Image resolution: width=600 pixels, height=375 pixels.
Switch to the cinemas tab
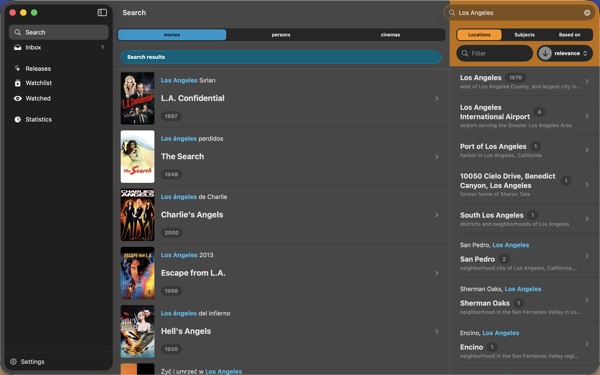390,35
